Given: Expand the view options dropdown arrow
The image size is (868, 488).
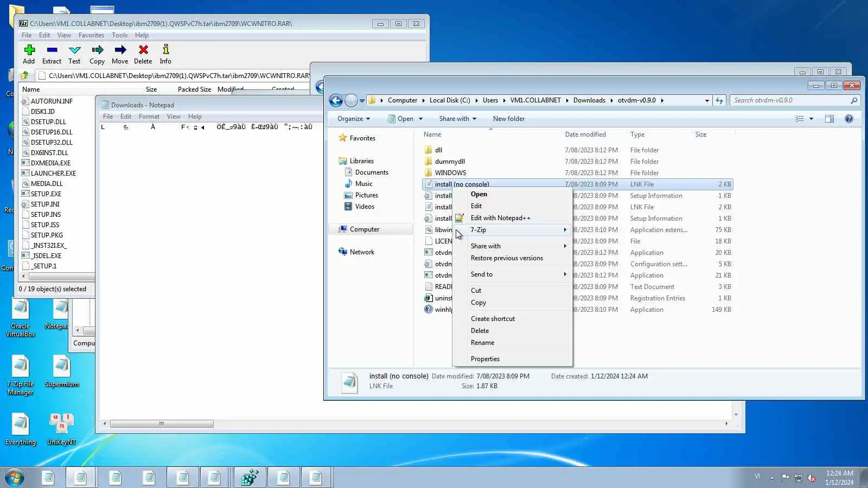Looking at the screenshot, I should (811, 119).
